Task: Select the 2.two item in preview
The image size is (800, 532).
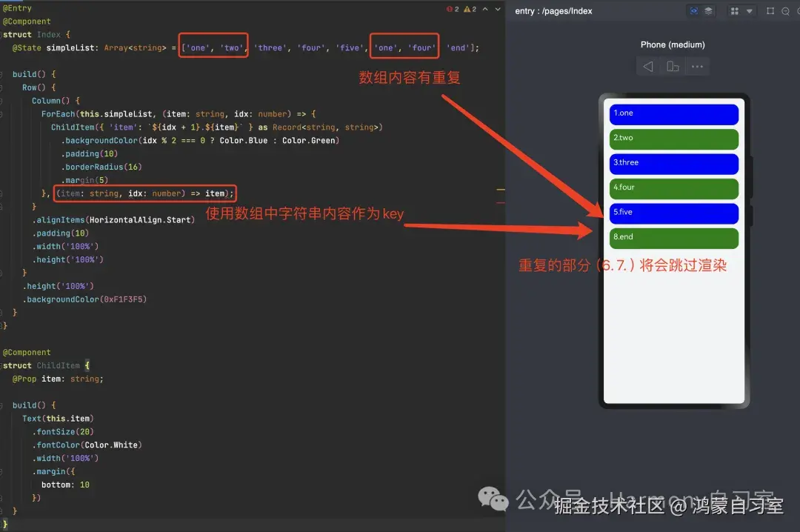Action: 674,139
